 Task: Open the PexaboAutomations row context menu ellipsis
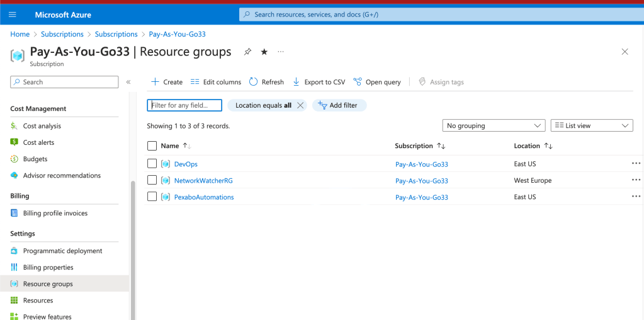click(636, 196)
